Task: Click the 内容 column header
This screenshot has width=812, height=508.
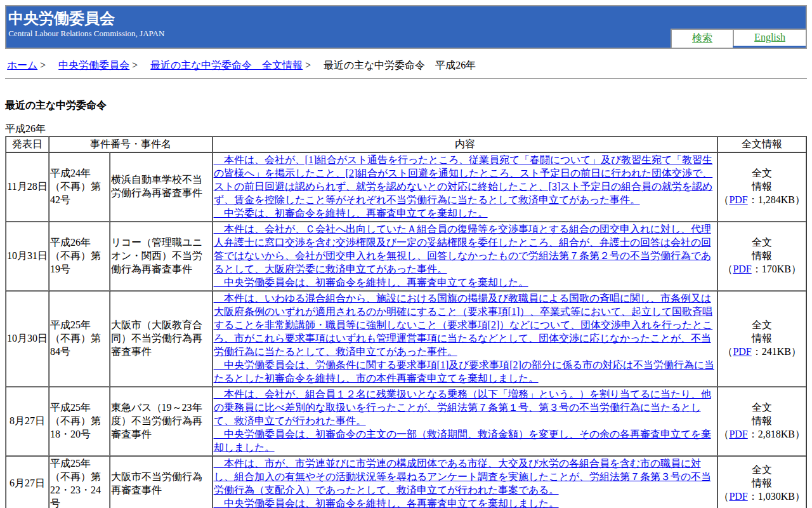Action: 464,144
